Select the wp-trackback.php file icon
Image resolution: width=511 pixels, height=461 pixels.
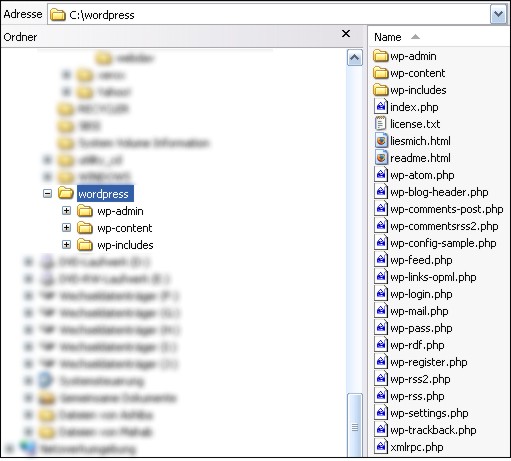click(x=381, y=430)
